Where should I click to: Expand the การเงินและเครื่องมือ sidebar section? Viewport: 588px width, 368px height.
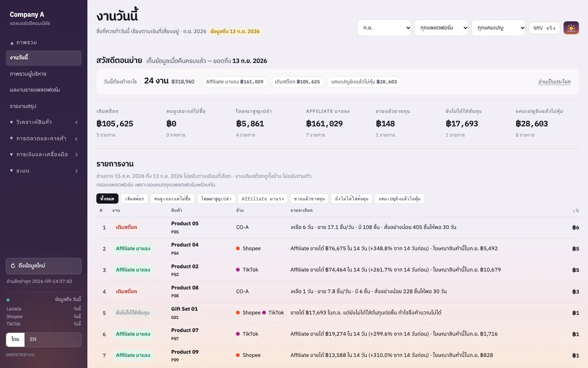point(44,155)
